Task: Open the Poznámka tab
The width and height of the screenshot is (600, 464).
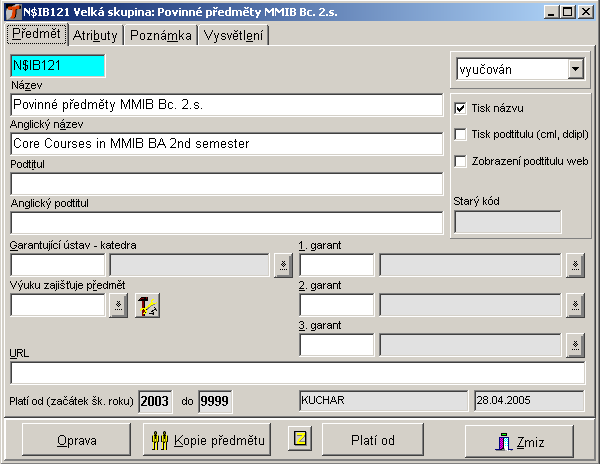Action: point(160,36)
